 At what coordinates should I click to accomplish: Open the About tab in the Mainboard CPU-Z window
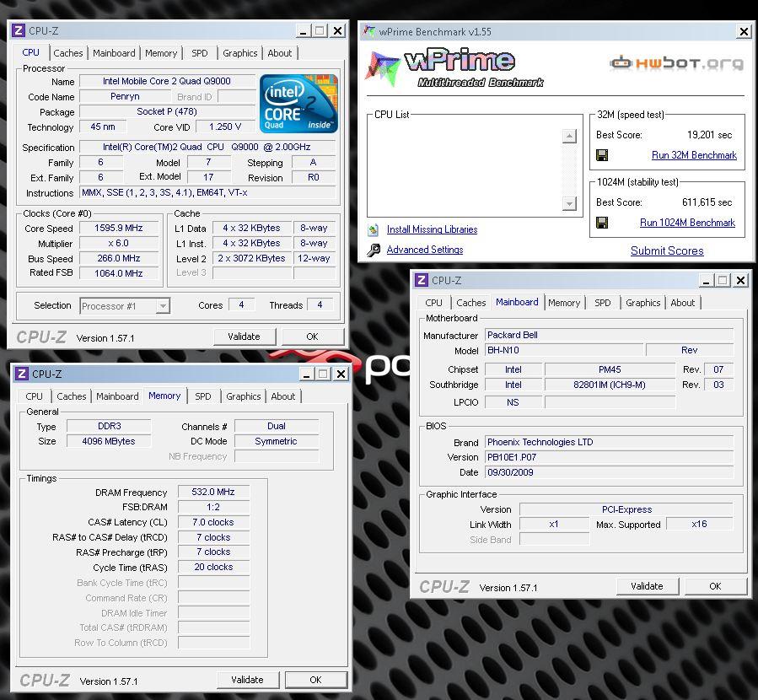tap(683, 303)
